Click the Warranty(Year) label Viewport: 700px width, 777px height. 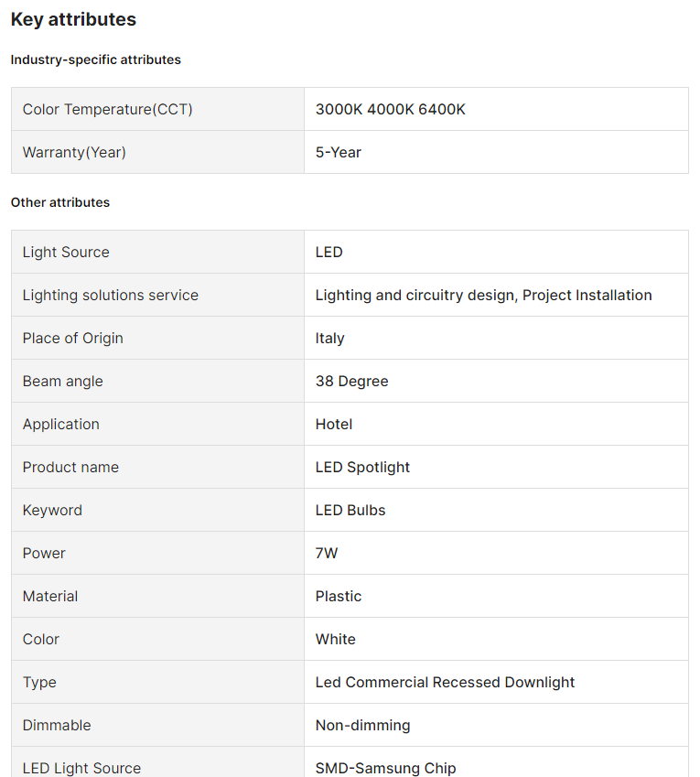click(74, 152)
